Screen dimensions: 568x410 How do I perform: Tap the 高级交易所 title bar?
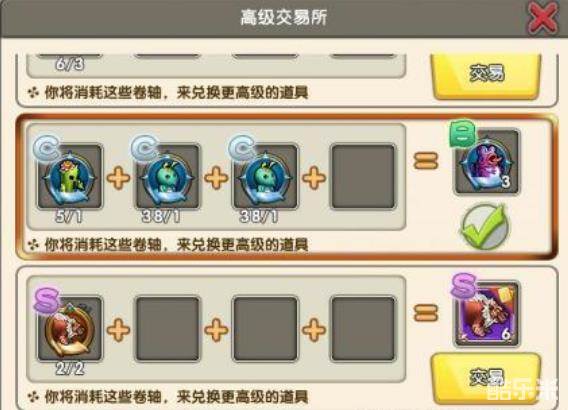[284, 17]
